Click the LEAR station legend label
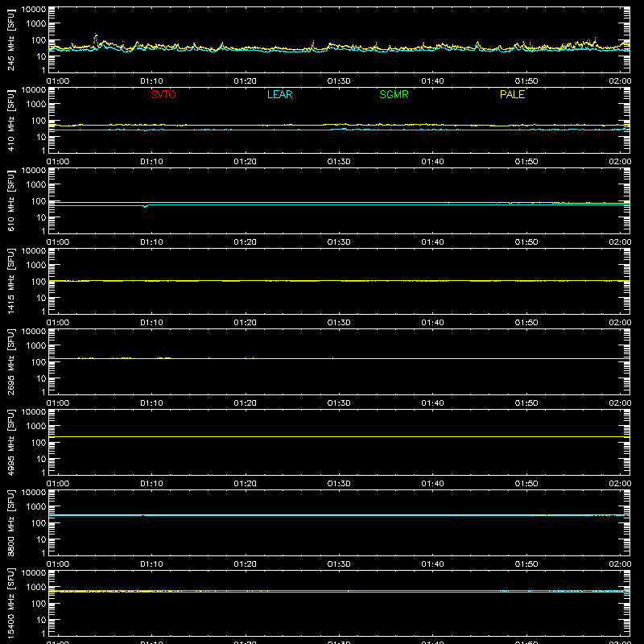 pos(279,94)
